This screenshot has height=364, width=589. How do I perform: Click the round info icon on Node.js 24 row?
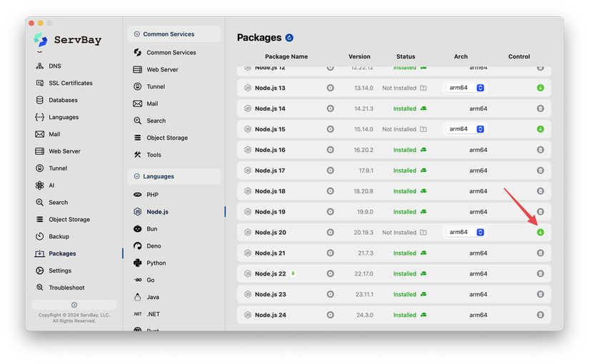(330, 315)
